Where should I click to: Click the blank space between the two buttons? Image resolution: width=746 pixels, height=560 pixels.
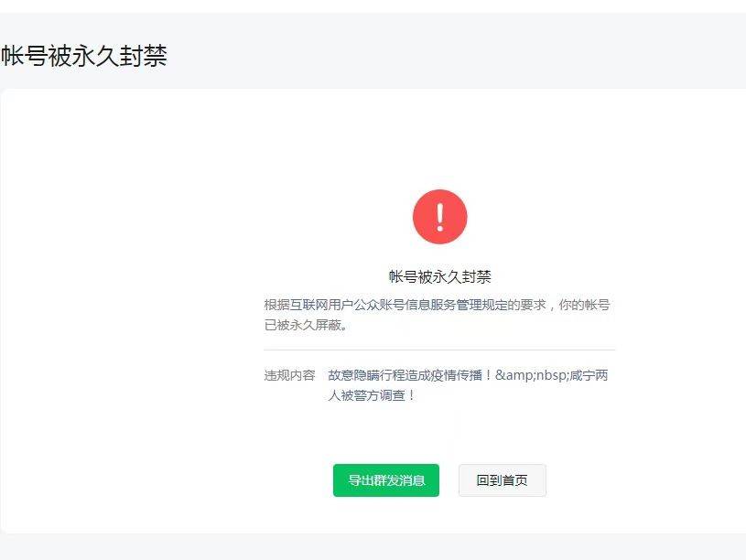pos(449,480)
